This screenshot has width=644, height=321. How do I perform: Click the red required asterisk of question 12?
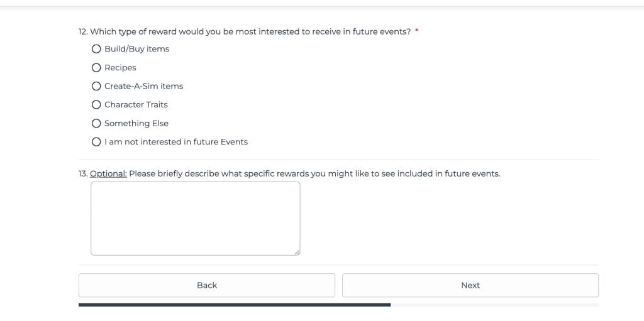(417, 31)
